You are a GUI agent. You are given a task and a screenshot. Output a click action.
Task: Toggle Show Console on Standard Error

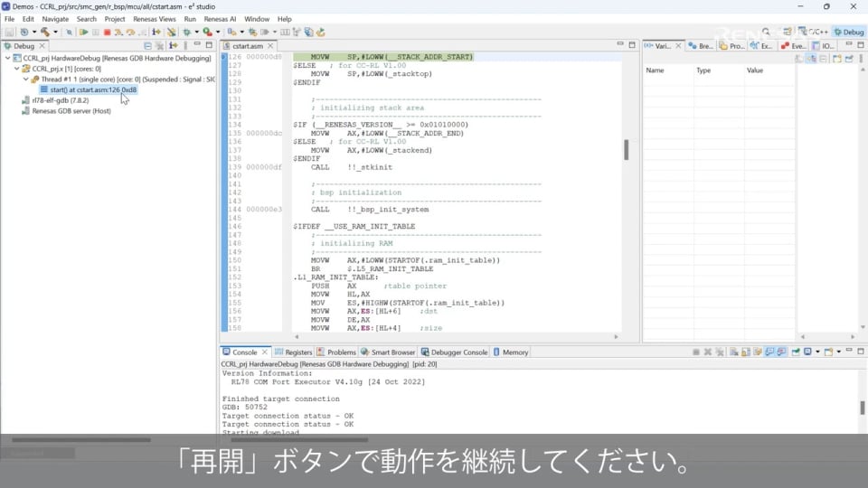(781, 352)
